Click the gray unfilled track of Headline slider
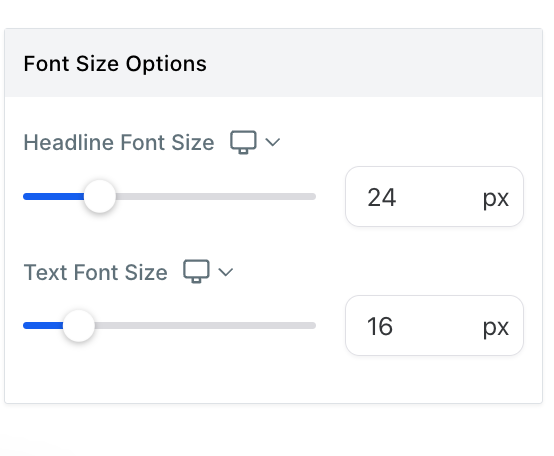The width and height of the screenshot is (554, 456). [216, 196]
